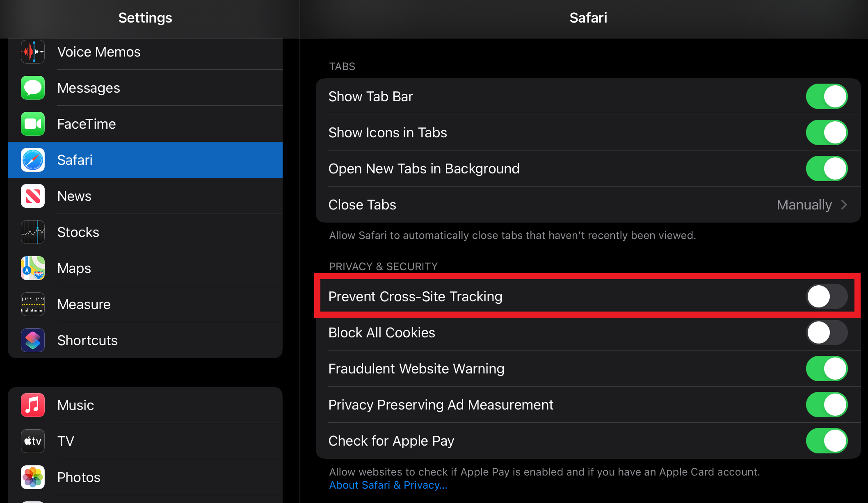Open the Music settings row
Image resolution: width=868 pixels, height=503 pixels.
(x=145, y=405)
